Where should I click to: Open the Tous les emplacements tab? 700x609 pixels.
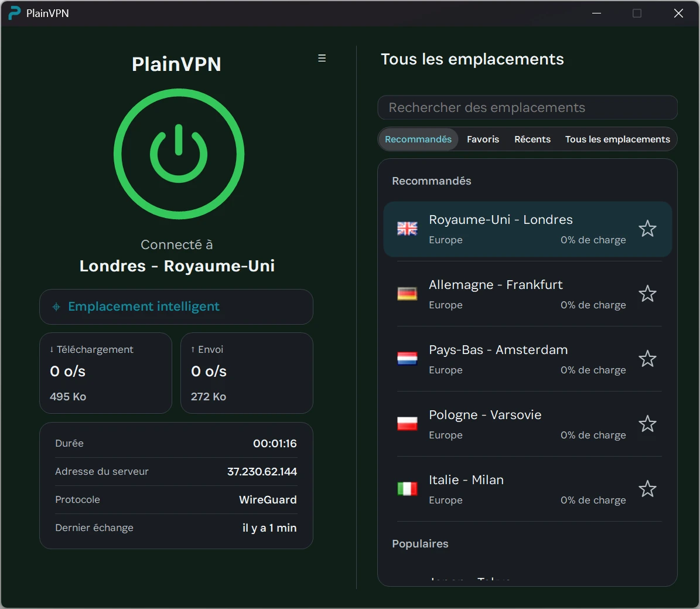pos(617,140)
